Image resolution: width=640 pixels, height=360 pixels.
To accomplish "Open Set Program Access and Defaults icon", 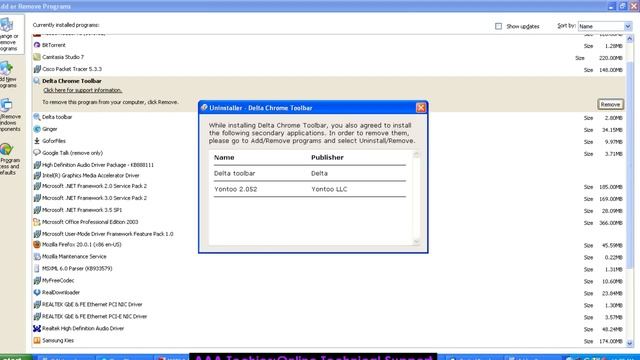I will point(6,149).
